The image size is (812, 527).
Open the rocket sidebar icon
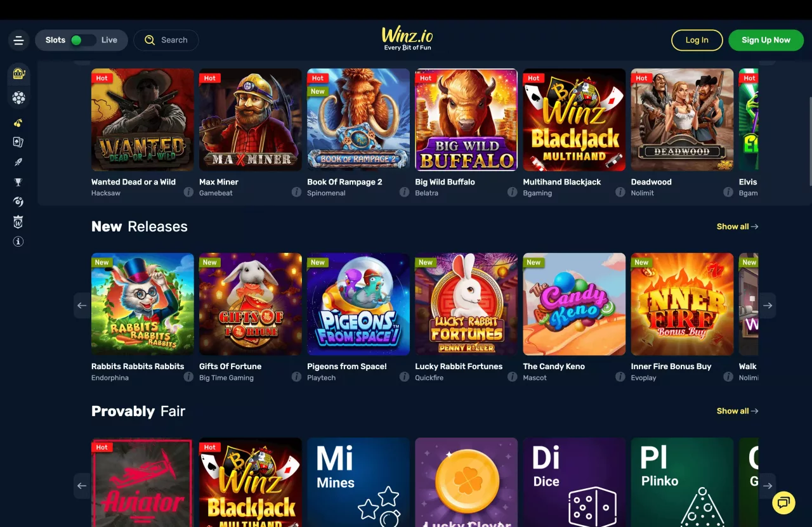click(x=18, y=162)
